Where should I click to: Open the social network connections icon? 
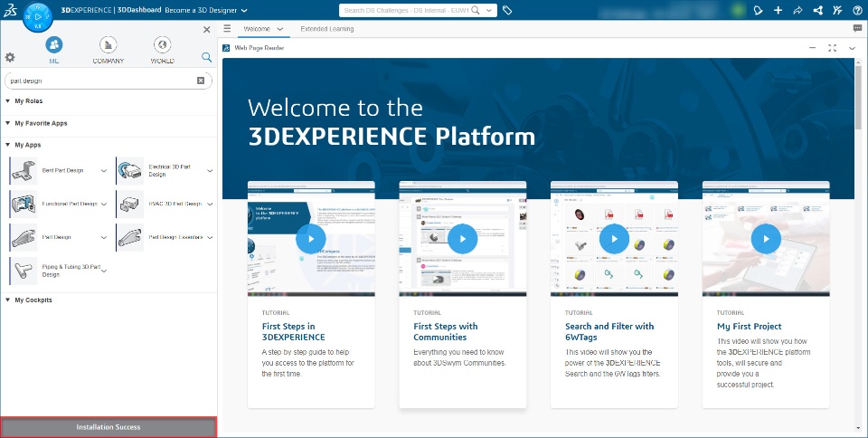pos(817,10)
